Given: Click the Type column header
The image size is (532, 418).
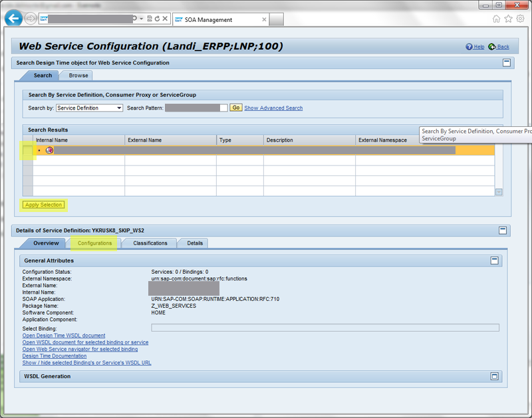Looking at the screenshot, I should pyautogui.click(x=240, y=140).
